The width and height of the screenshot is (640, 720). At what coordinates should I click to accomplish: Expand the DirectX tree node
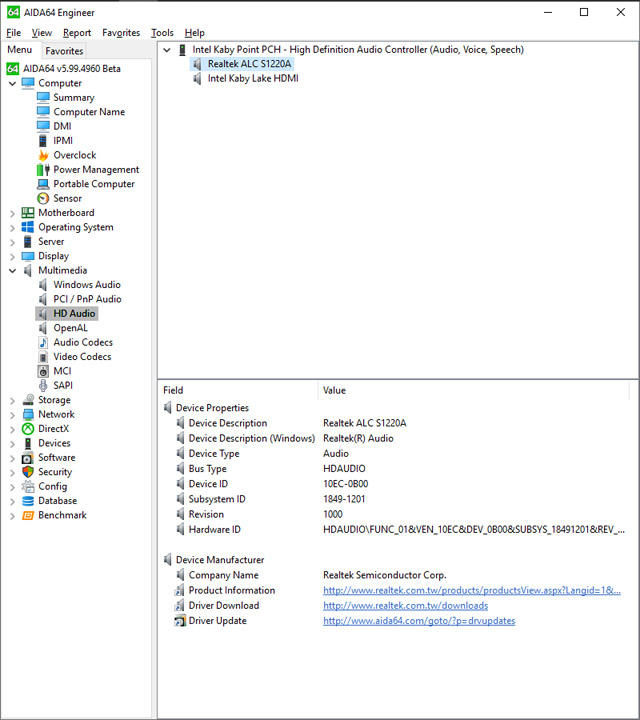click(x=12, y=429)
